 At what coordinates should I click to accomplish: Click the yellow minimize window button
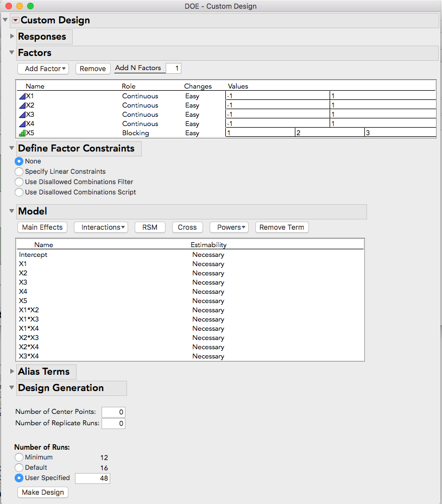point(20,6)
